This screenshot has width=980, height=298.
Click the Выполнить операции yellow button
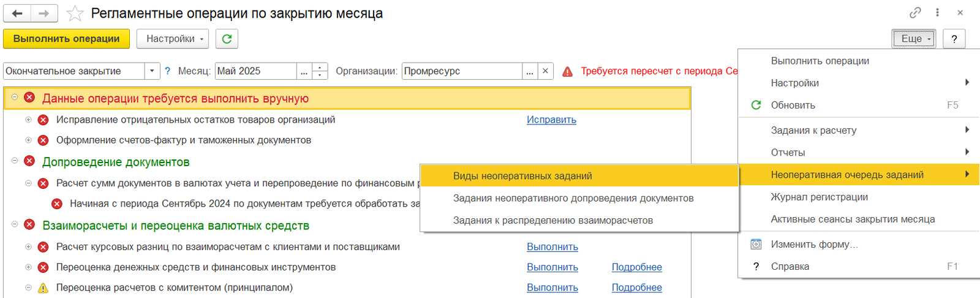coord(66,39)
